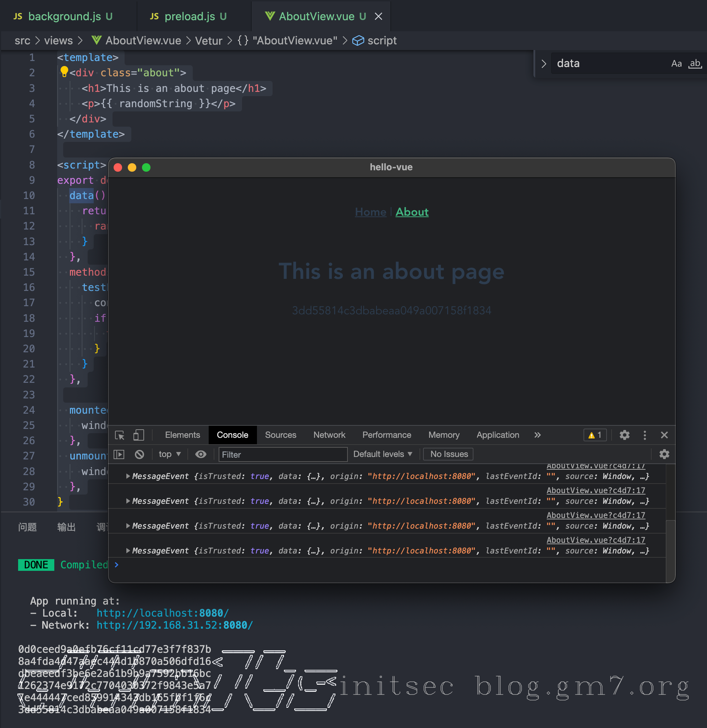This screenshot has width=707, height=728.
Task: Click the inspect element picker icon
Action: (x=120, y=435)
